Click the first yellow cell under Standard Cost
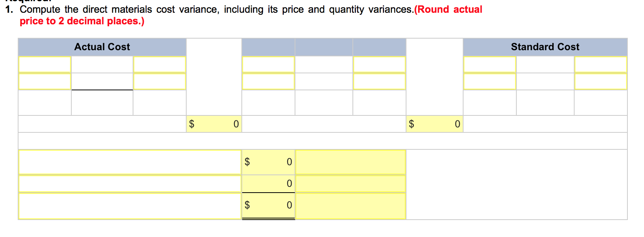Viewport: 644px width, 237px height. click(x=490, y=64)
